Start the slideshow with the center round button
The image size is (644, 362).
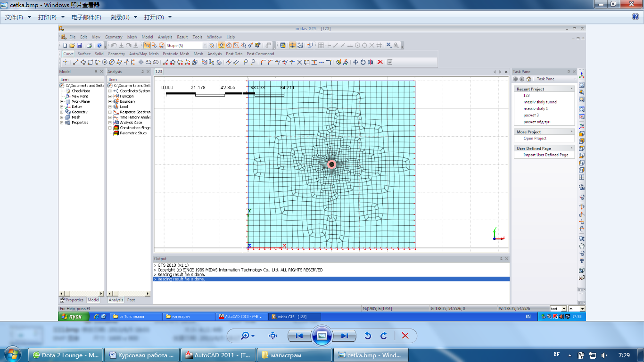[322, 336]
